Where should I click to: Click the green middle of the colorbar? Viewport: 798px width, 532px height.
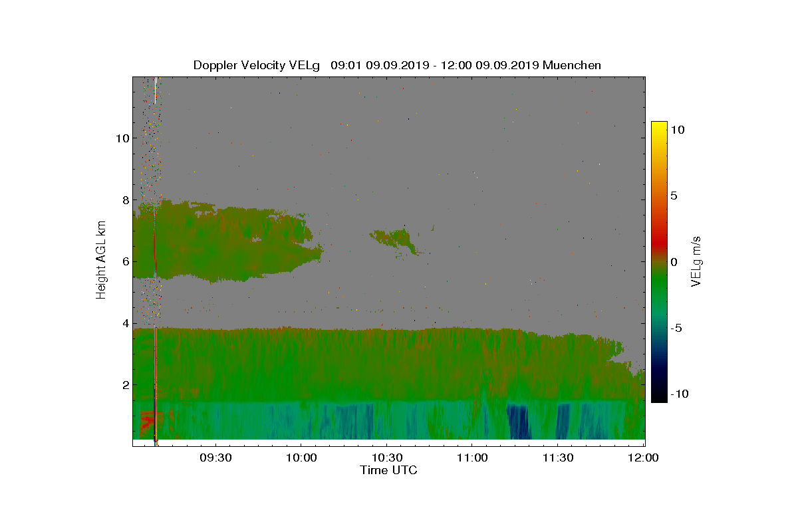tap(659, 279)
